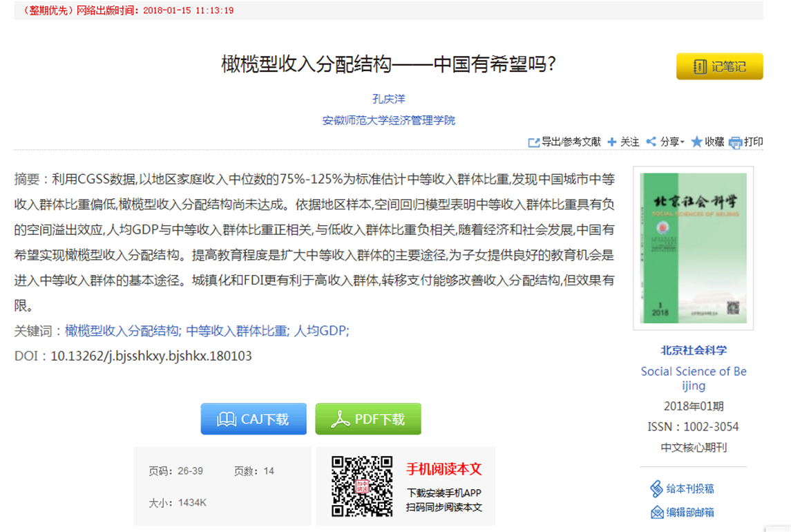
Task: Click the share icon
Action: (x=651, y=142)
